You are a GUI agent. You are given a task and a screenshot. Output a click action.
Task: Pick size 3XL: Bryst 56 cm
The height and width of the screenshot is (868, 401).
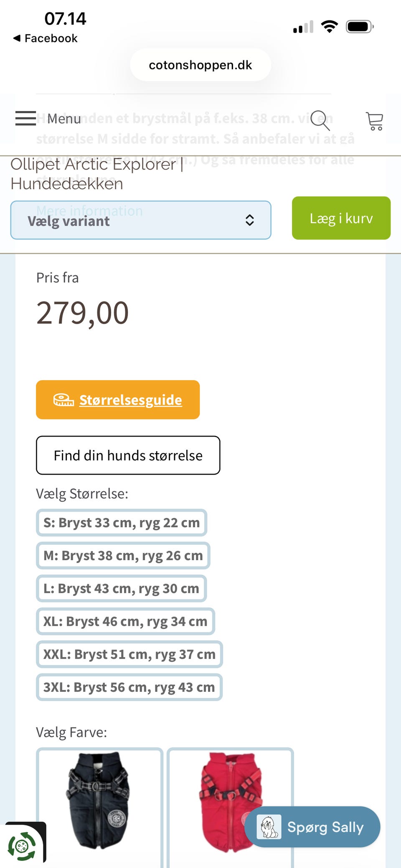[129, 687]
